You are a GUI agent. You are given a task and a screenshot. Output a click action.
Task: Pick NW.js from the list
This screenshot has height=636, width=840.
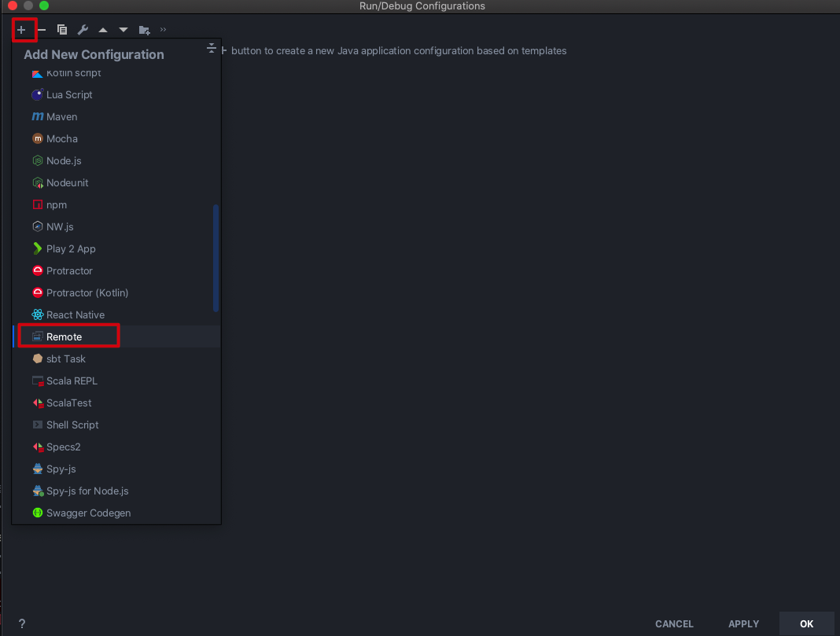[x=116, y=226]
